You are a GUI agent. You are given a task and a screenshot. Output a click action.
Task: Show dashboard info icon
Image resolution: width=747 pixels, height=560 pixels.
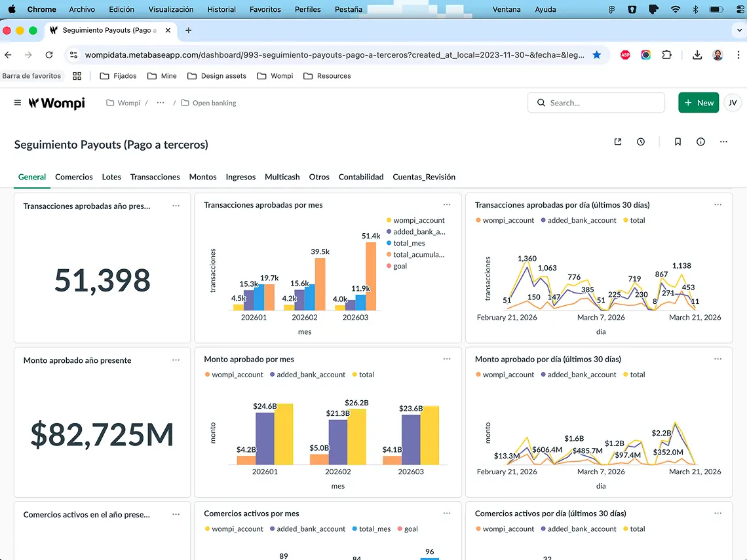pyautogui.click(x=700, y=142)
